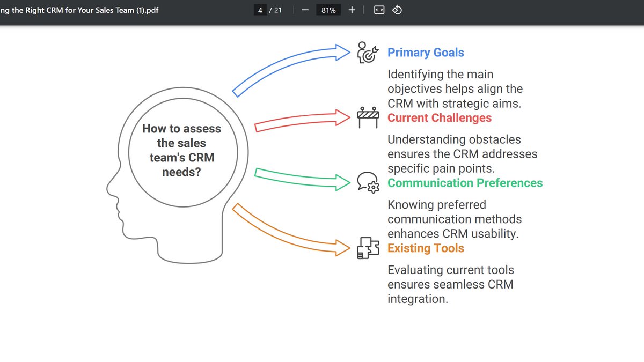Click the chat gear icon beside Communication Preferences
The width and height of the screenshot is (644, 362).
368,182
